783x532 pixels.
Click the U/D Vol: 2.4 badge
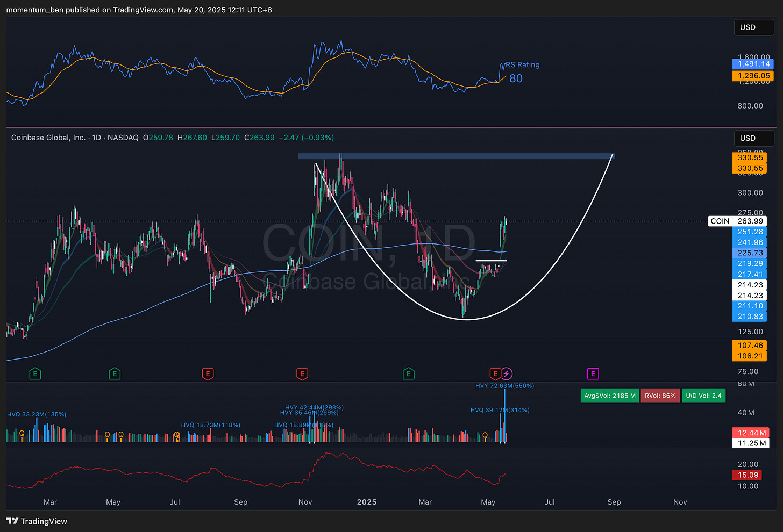(x=704, y=396)
